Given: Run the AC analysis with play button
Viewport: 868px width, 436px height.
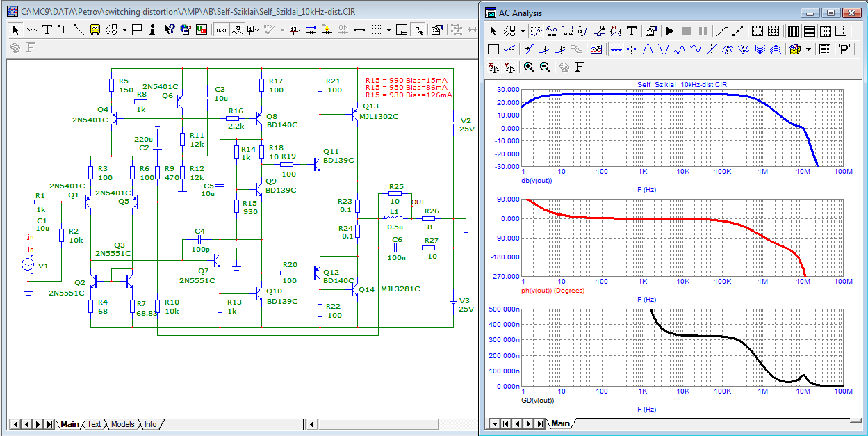Looking at the screenshot, I should (670, 31).
